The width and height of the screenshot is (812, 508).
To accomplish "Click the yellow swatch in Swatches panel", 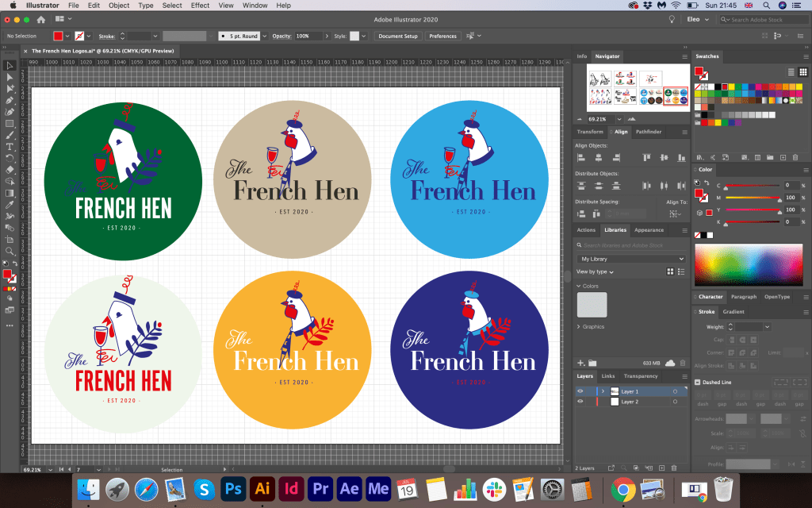I will coord(730,87).
